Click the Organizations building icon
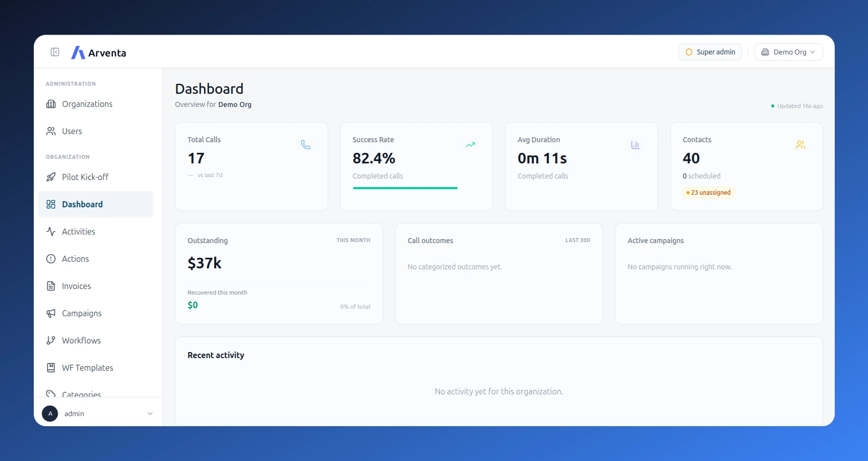 click(51, 104)
